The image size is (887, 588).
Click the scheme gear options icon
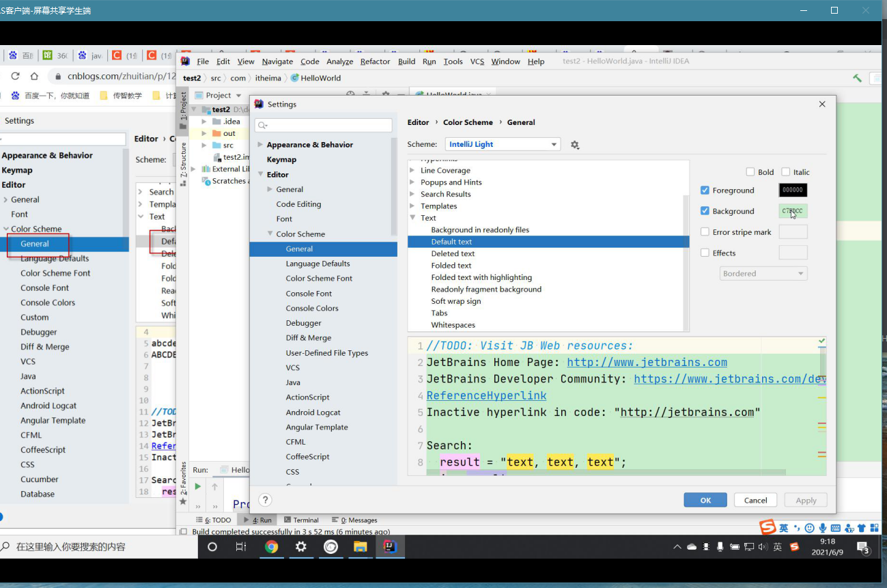[575, 145]
